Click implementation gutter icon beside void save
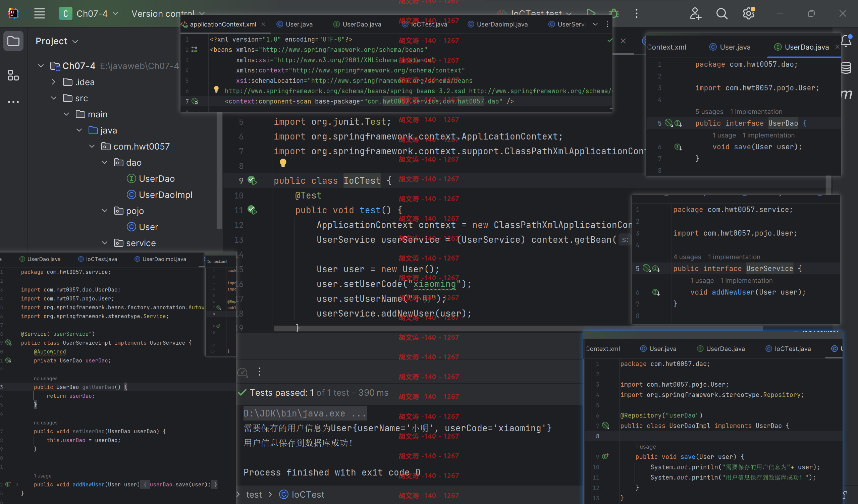Viewport: 858px width, 504px height. point(678,147)
